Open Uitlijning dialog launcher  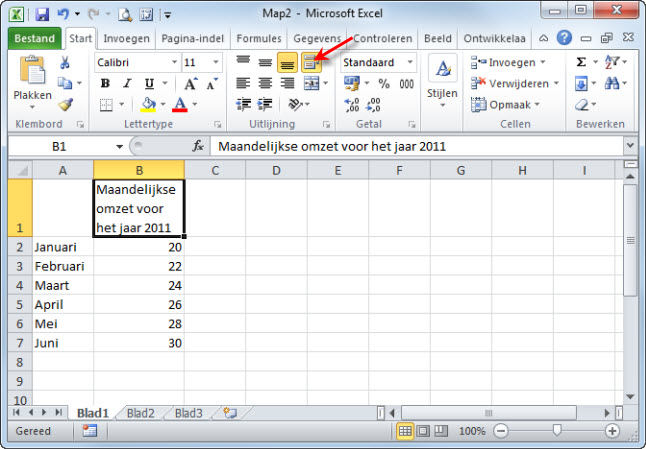[326, 124]
